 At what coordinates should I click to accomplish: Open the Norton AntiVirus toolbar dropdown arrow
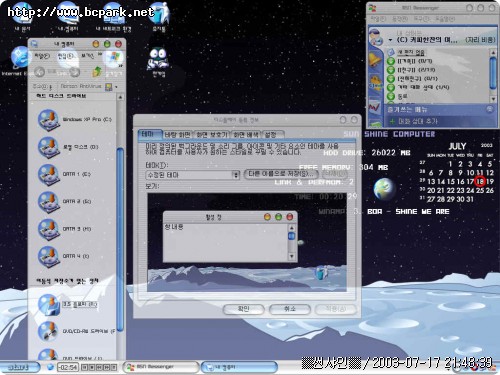(x=116, y=87)
